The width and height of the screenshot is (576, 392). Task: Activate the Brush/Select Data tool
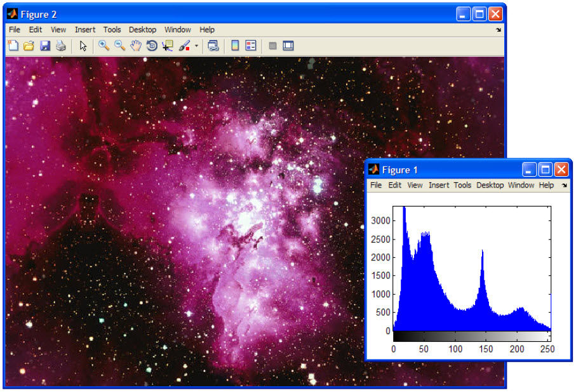pos(183,45)
